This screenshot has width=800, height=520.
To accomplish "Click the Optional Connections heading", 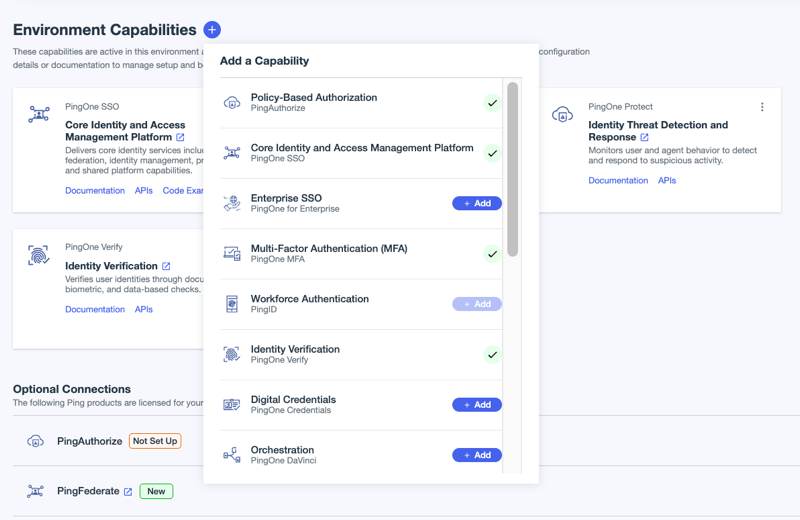I will [x=72, y=389].
